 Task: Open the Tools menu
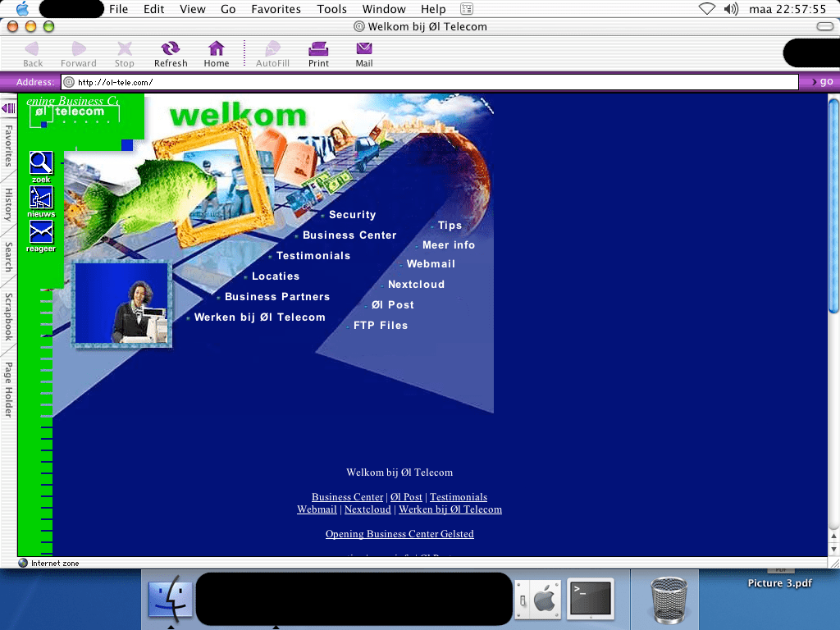[x=331, y=9]
